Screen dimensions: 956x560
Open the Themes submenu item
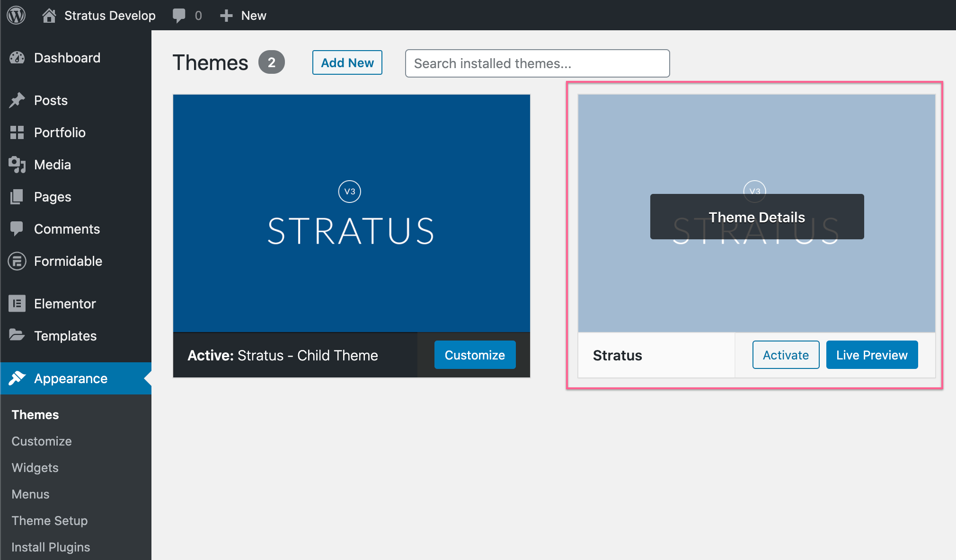(35, 415)
